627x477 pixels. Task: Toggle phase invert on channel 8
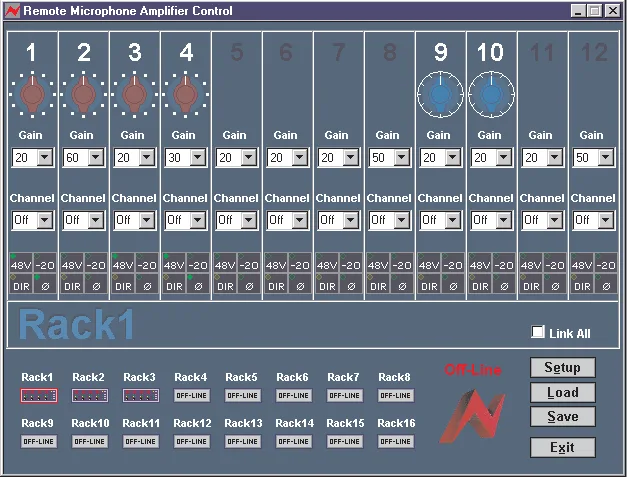402,283
